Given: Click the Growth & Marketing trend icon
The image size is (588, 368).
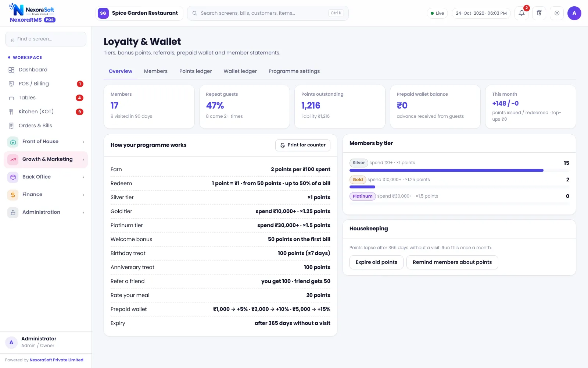Looking at the screenshot, I should [13, 159].
